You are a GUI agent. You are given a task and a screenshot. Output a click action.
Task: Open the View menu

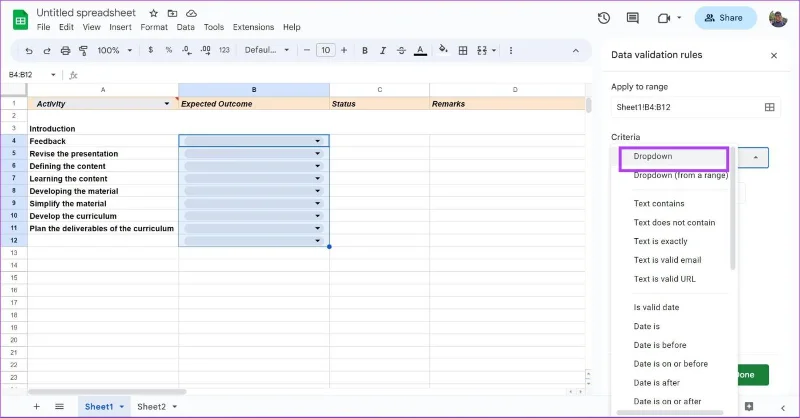click(92, 27)
